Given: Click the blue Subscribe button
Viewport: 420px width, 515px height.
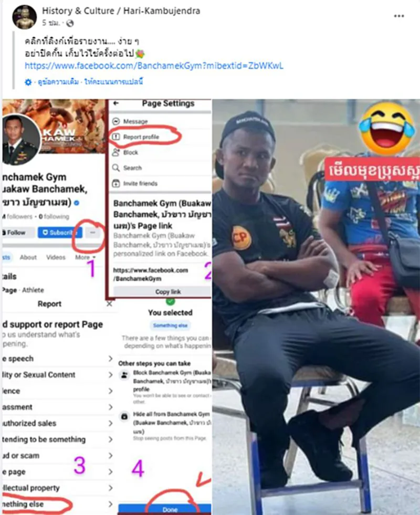Looking at the screenshot, I should (x=59, y=233).
